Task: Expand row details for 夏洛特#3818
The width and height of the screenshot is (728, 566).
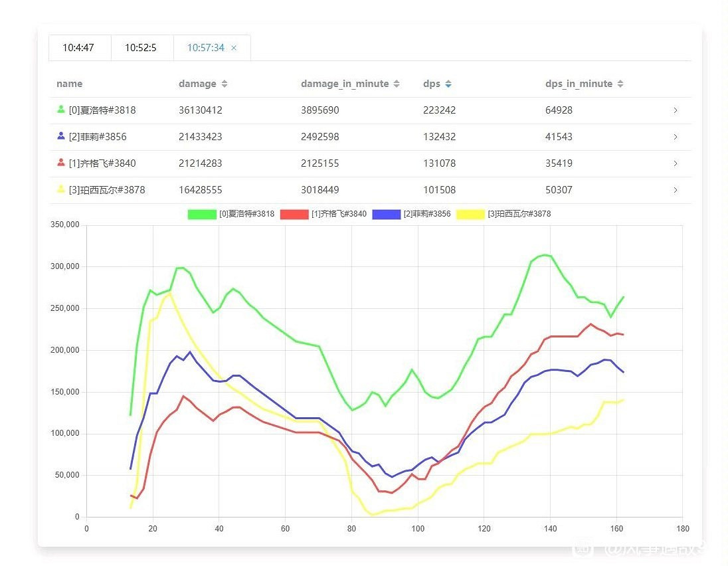Action: pos(676,110)
